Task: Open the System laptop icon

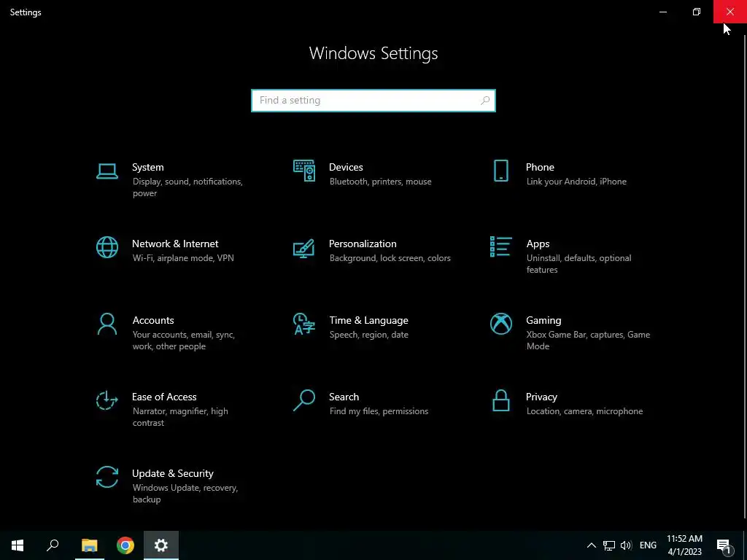Action: tap(107, 171)
